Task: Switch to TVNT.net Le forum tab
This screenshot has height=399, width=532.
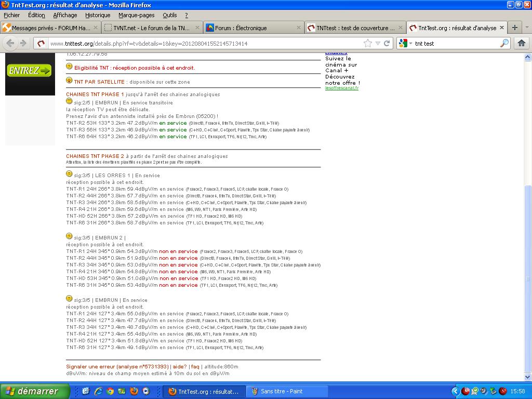Action: tap(152, 28)
